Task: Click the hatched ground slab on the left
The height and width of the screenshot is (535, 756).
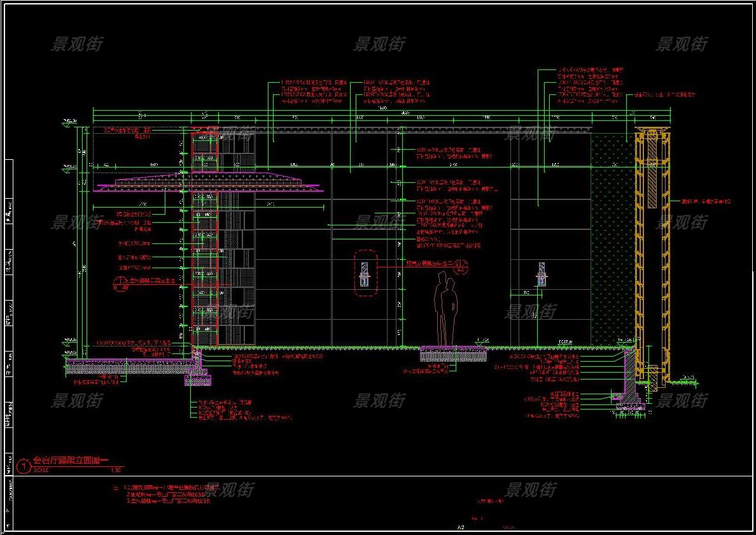Action: point(127,366)
